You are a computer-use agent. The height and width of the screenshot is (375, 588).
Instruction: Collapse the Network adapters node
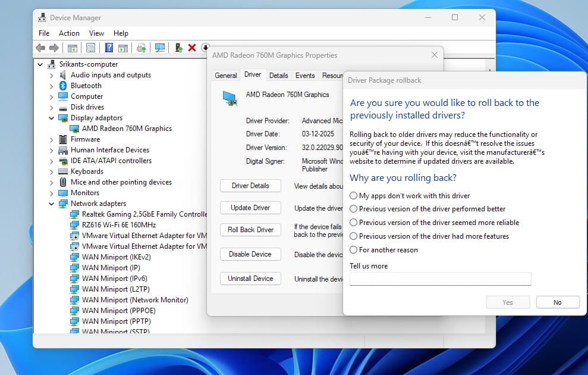[x=51, y=204]
